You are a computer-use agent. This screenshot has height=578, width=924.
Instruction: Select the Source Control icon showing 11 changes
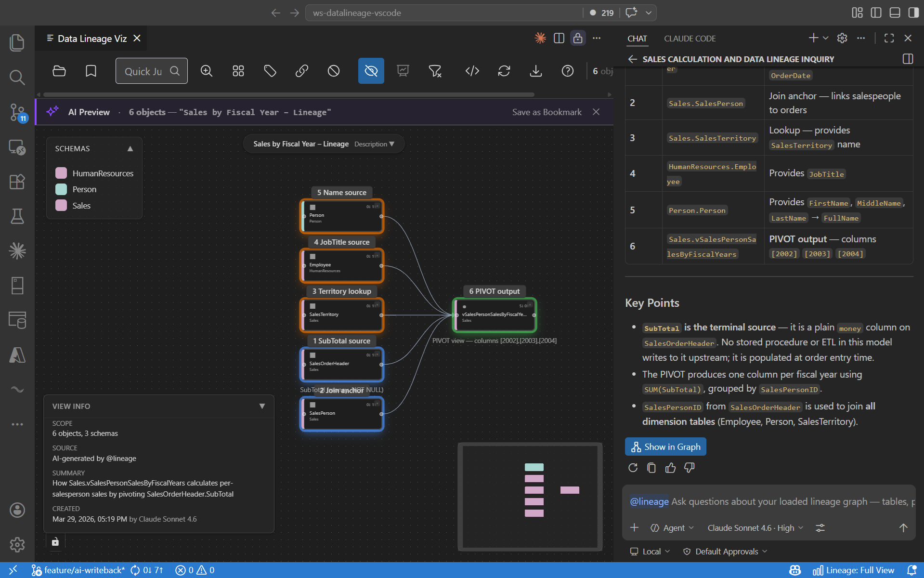(x=17, y=113)
